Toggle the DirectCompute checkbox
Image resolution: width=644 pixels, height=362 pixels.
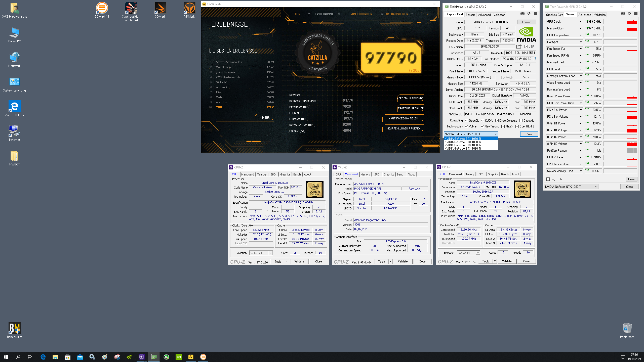point(497,121)
